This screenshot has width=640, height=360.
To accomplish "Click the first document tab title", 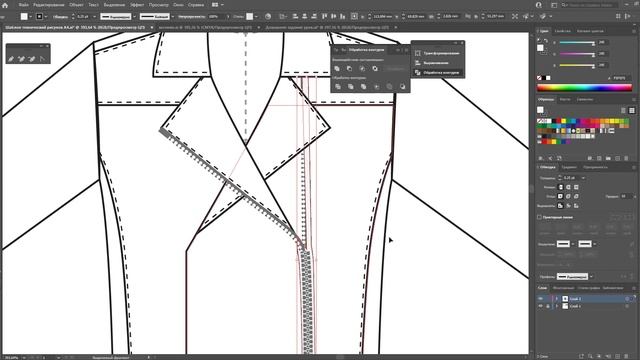I will (75, 27).
